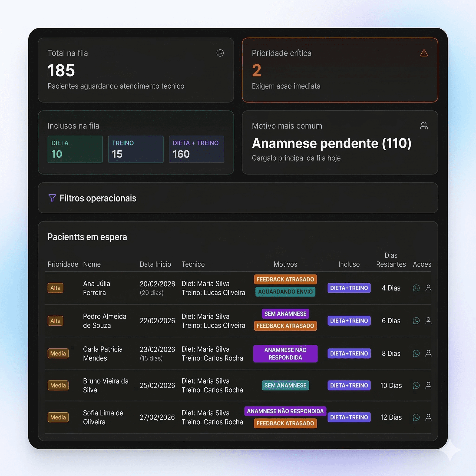
Task: Select the DIETA count tile
Action: pos(75,149)
